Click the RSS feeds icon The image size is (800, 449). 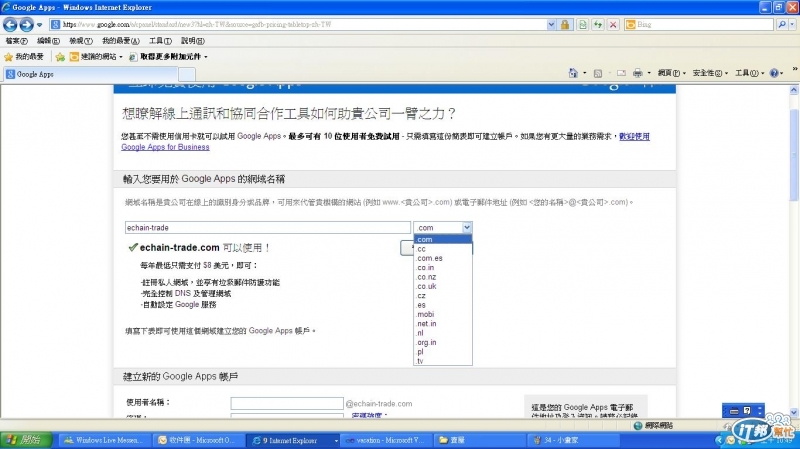[597, 73]
